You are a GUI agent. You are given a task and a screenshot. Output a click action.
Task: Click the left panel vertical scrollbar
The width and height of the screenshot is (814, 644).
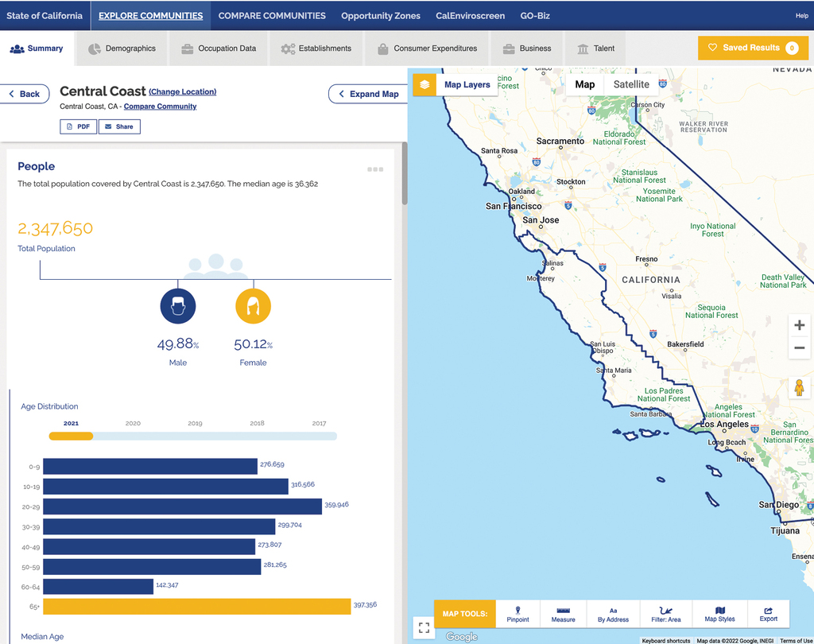405,174
